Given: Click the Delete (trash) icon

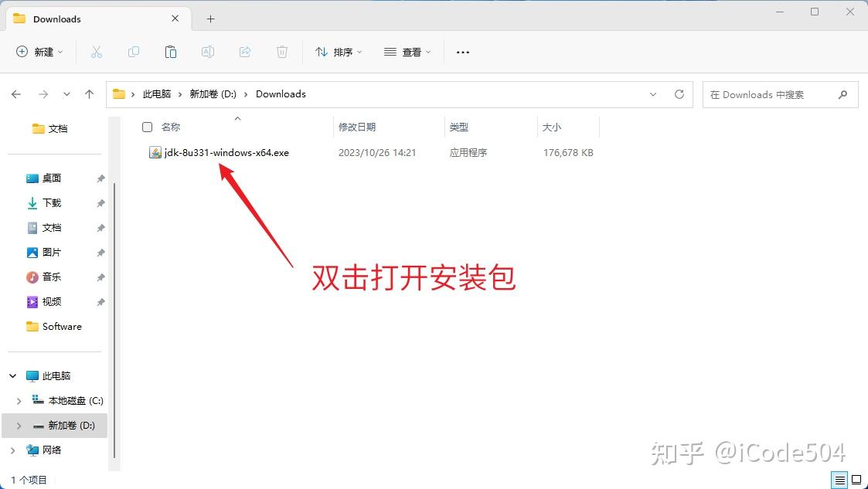Looking at the screenshot, I should pos(281,52).
